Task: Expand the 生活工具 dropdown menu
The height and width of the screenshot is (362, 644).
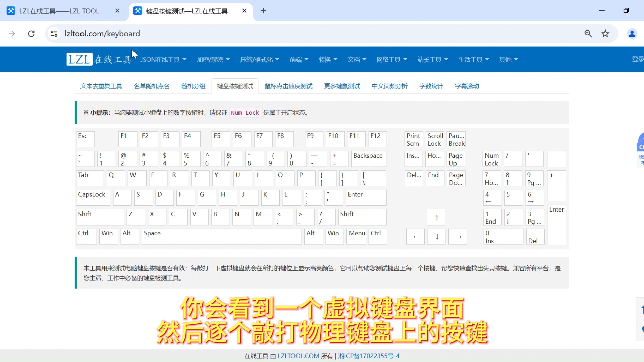Action: [x=474, y=59]
